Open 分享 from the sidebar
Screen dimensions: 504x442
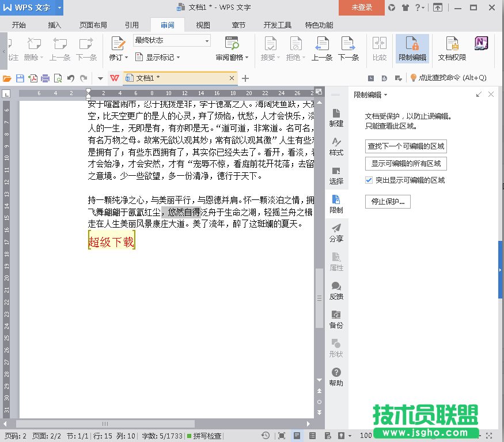(x=336, y=233)
